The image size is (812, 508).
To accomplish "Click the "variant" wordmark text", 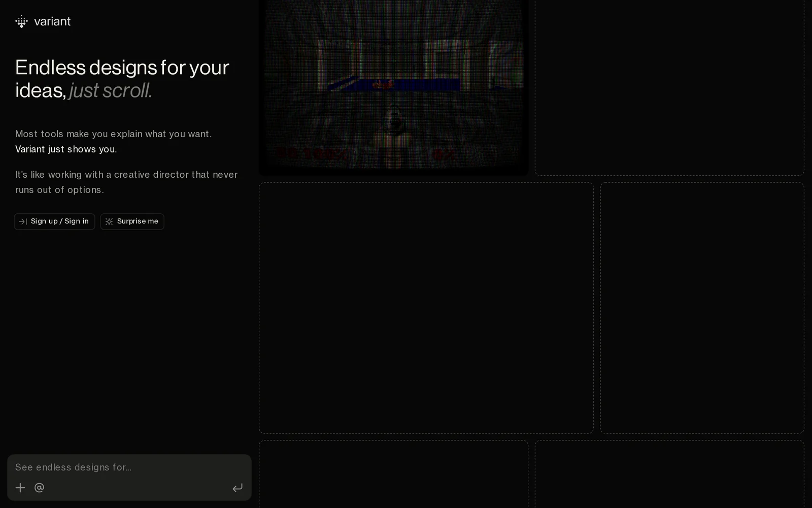I will point(52,22).
